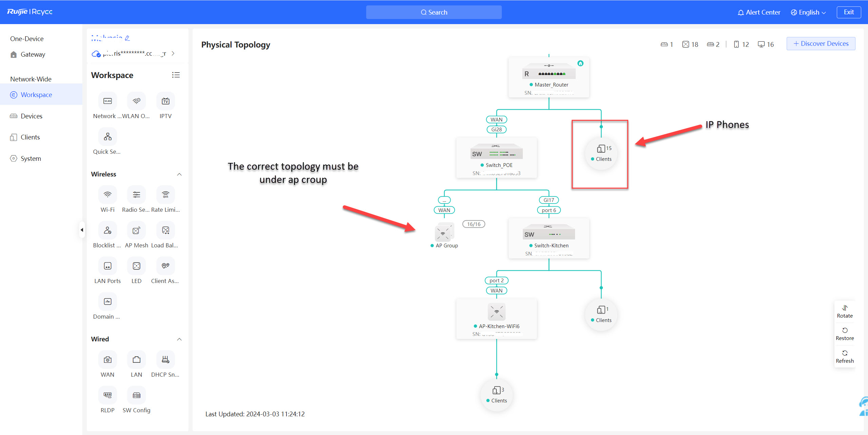Click the Load Balancing icon
Viewport: 868px width, 435px height.
click(x=165, y=231)
